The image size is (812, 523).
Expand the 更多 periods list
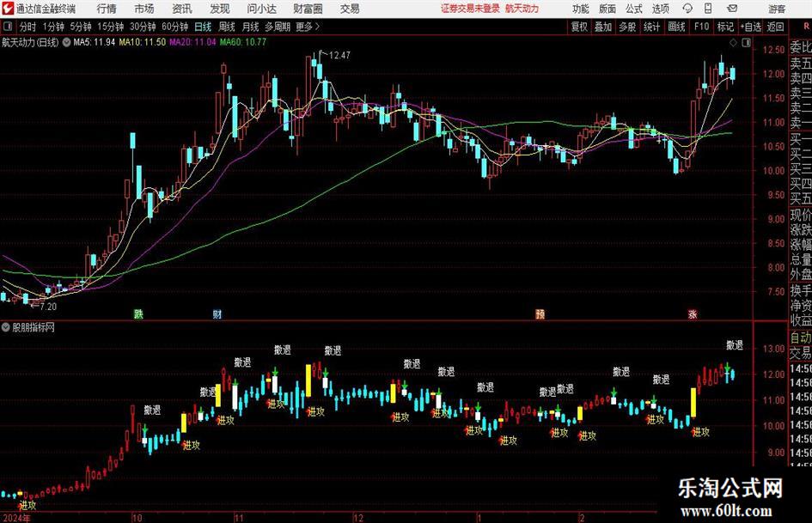[308, 27]
